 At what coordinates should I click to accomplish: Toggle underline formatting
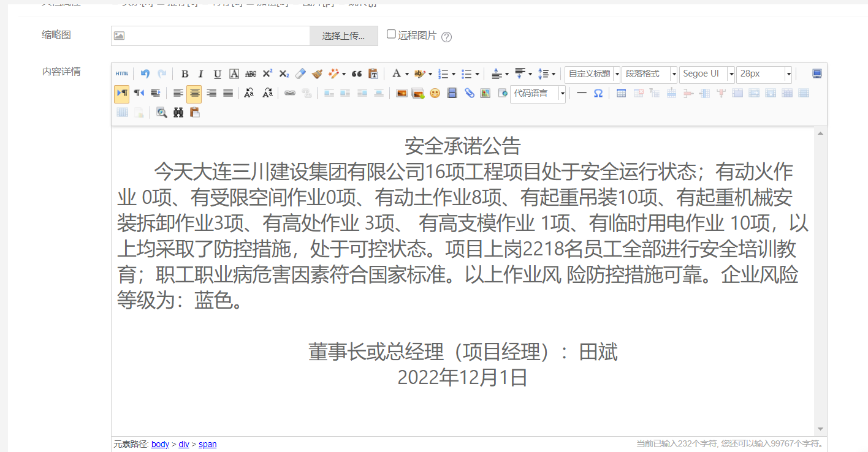(x=217, y=74)
